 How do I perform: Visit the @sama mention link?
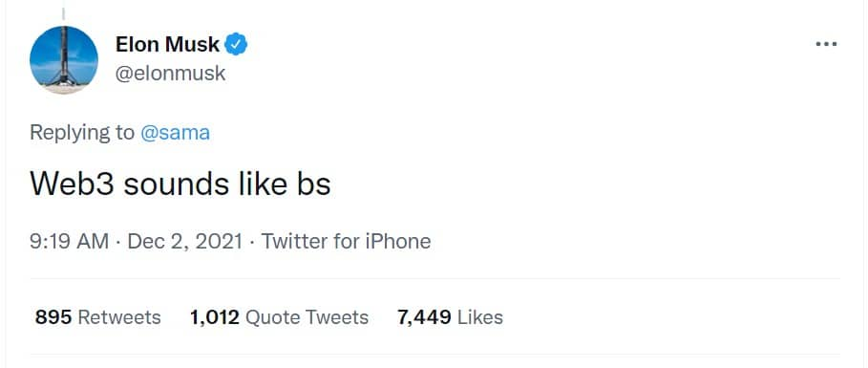coord(175,133)
